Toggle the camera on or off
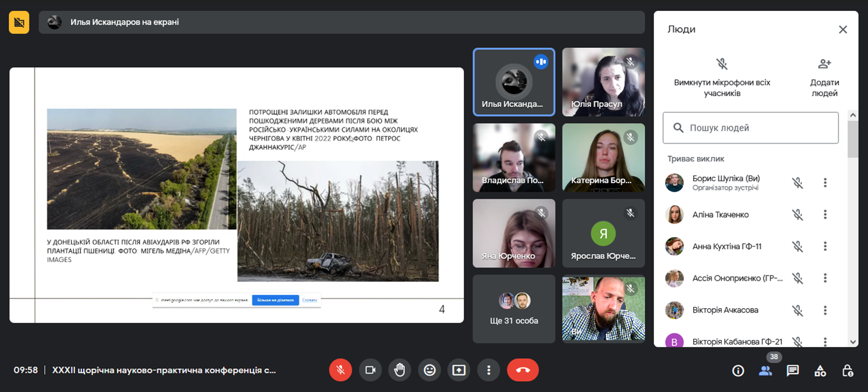Screen dimensions: 868x392 (370, 370)
